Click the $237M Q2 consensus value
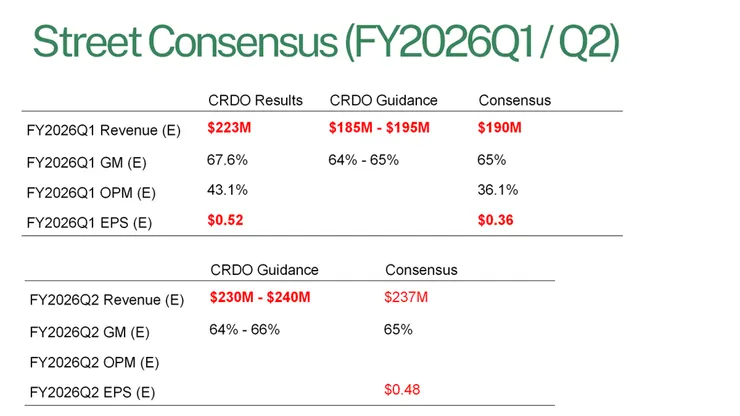Viewport: 740px width, 416px height. coord(406,297)
